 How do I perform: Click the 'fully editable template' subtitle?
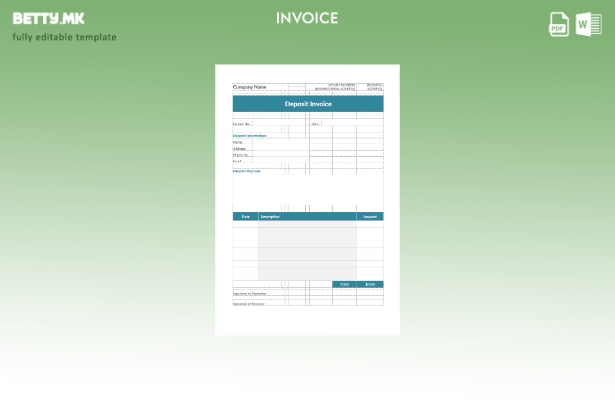pyautogui.click(x=64, y=37)
